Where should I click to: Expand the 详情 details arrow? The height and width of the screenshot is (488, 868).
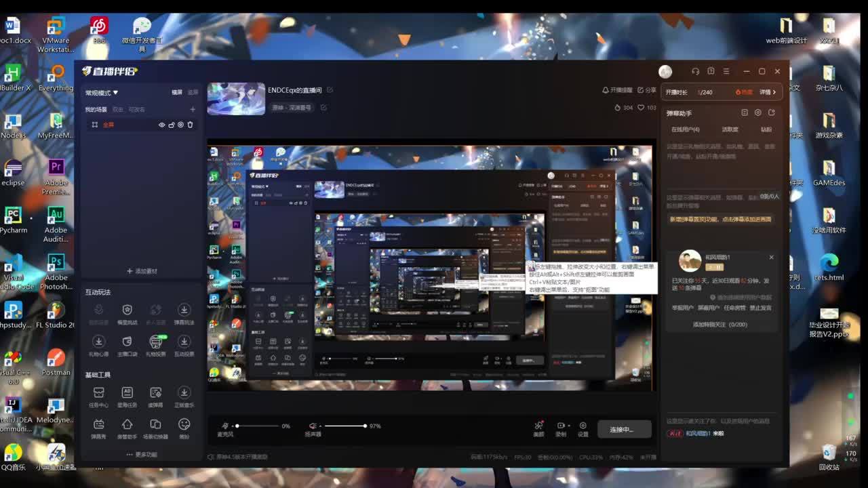pos(768,92)
